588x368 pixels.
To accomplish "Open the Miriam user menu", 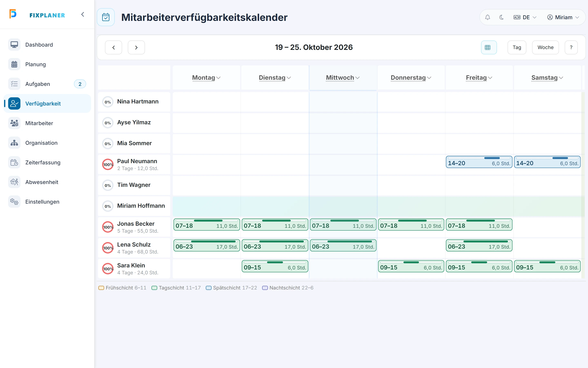I will click(563, 17).
